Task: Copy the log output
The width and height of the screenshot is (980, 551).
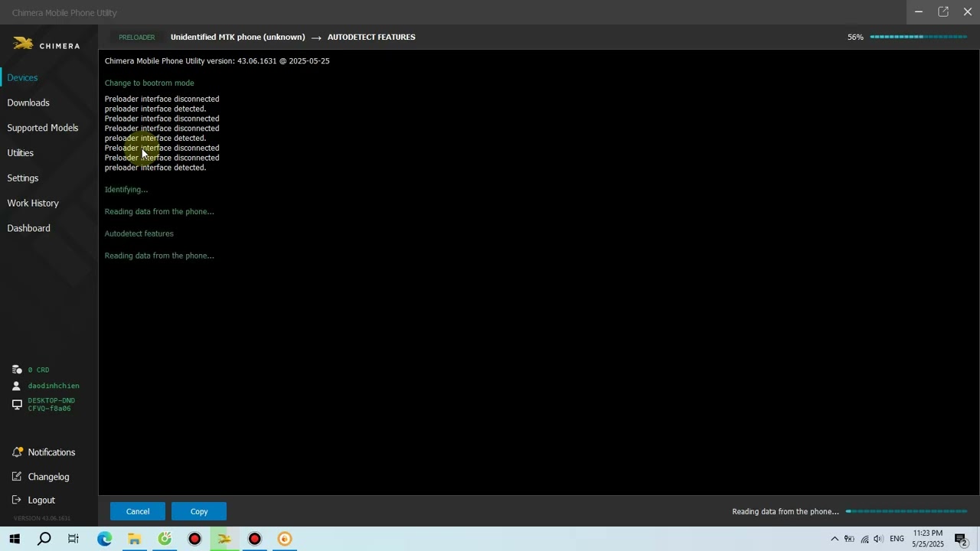Action: pos(199,511)
